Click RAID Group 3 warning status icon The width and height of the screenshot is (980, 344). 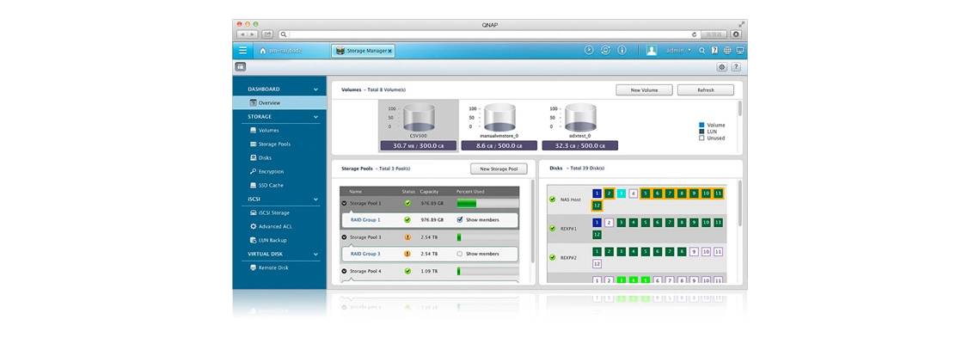pyautogui.click(x=407, y=254)
